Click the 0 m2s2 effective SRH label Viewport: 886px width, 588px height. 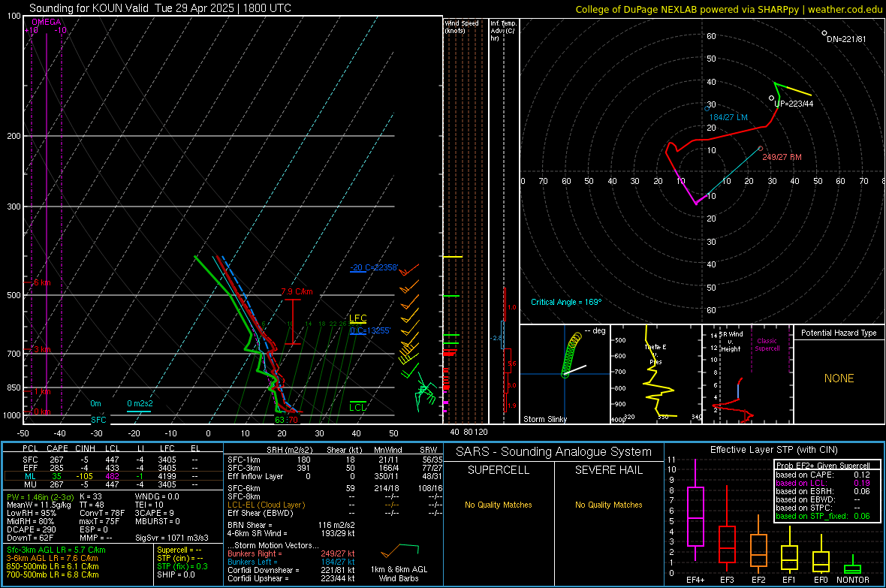(x=140, y=403)
